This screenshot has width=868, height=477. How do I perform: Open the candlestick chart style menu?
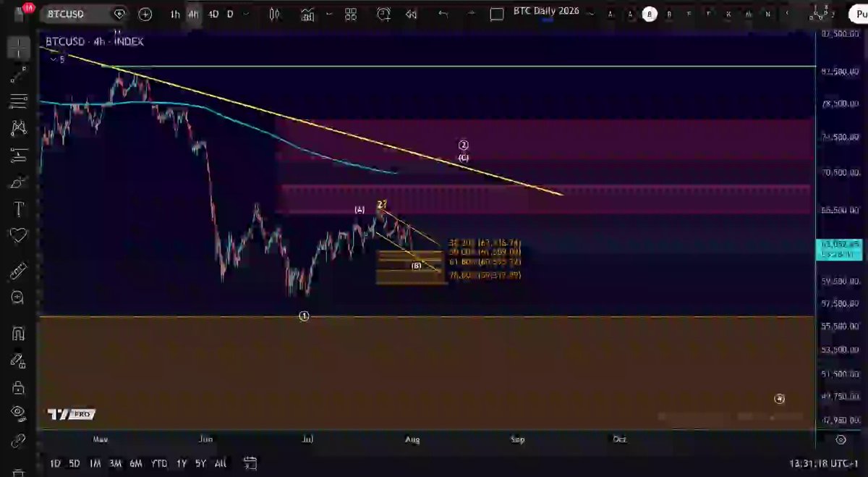(274, 14)
